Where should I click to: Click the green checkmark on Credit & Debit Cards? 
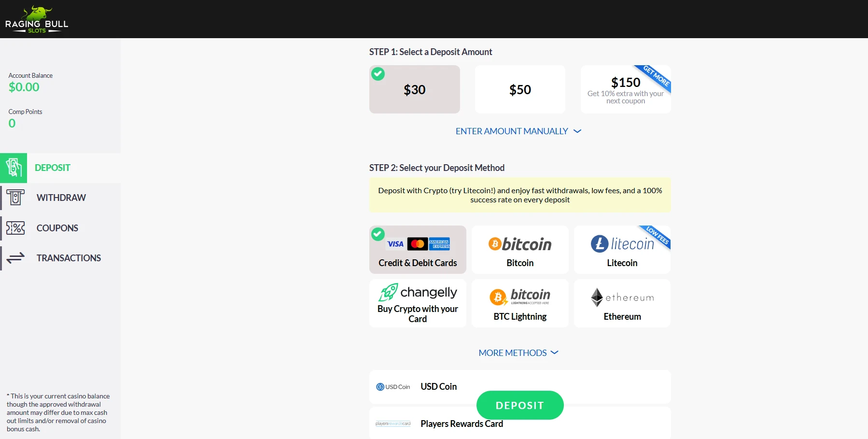[x=378, y=234]
